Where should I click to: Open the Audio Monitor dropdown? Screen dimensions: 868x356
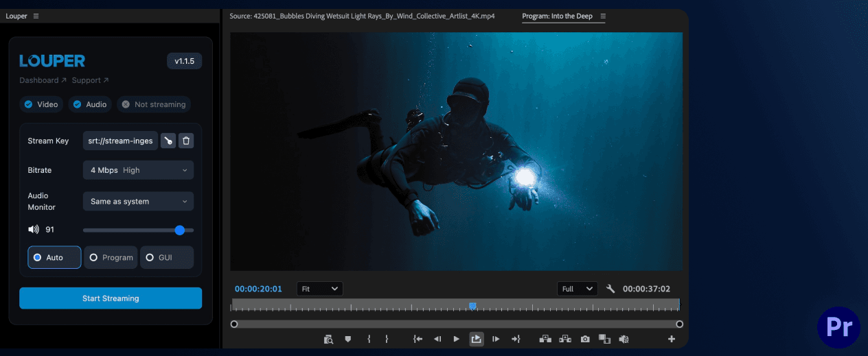(x=138, y=201)
